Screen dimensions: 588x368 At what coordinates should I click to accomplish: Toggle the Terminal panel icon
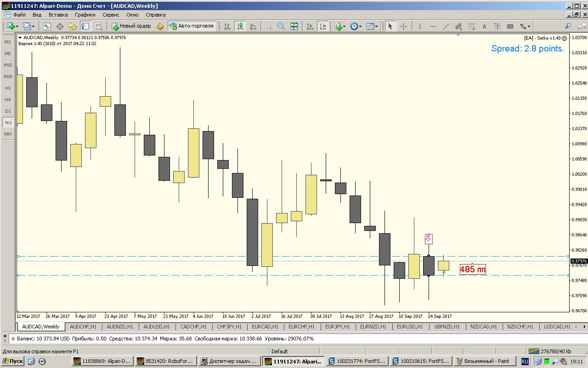pos(85,26)
